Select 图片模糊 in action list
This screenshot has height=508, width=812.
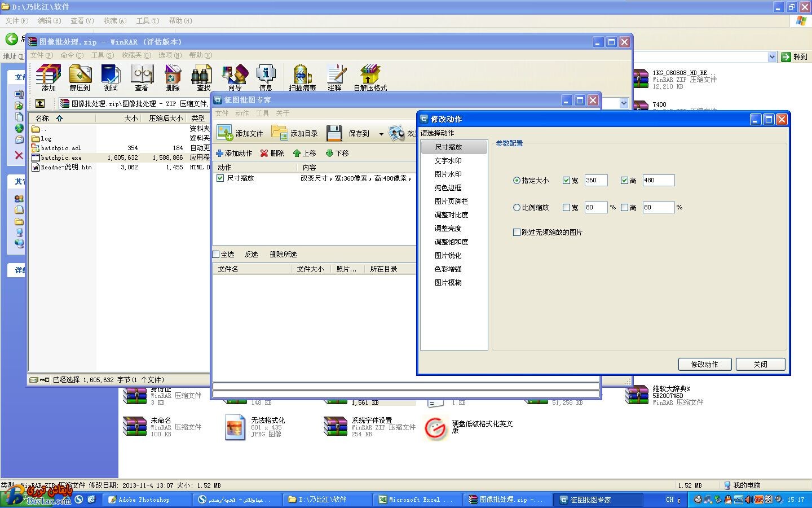pyautogui.click(x=448, y=283)
